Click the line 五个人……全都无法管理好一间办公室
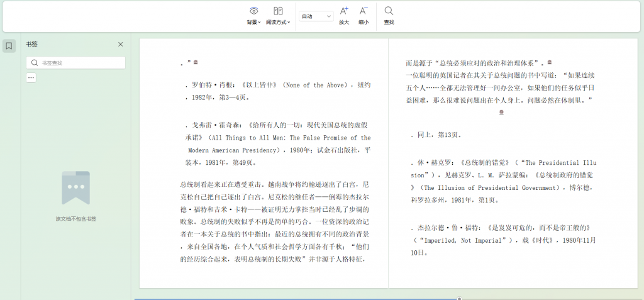Image resolution: width=644 pixels, height=300 pixels. [500, 88]
